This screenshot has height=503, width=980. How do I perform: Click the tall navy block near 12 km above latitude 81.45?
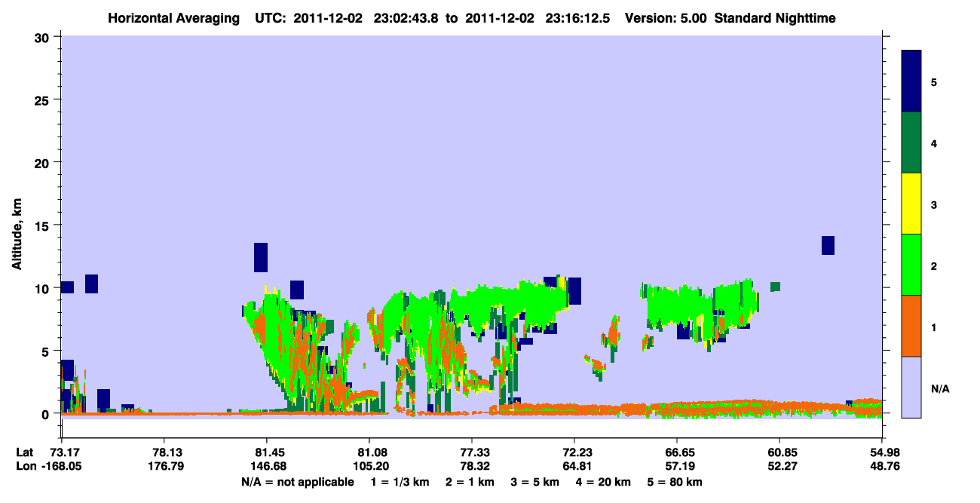pyautogui.click(x=261, y=257)
